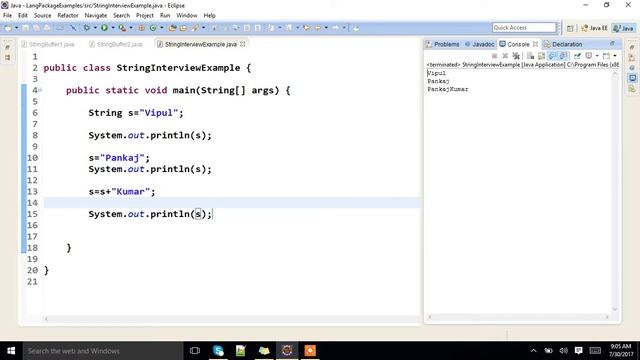Switch to the Java perspective button
Image resolution: width=640 pixels, height=360 pixels.
[623, 28]
